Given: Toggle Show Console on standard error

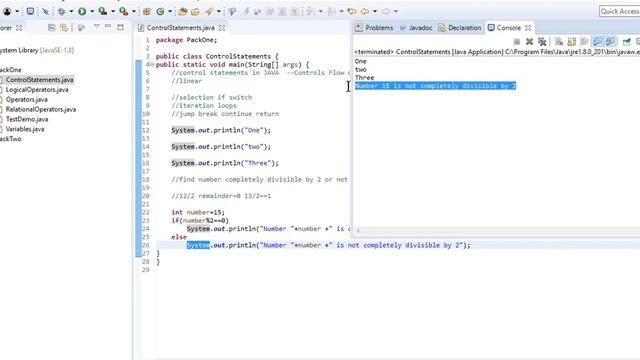Looking at the screenshot, I should tap(610, 41).
